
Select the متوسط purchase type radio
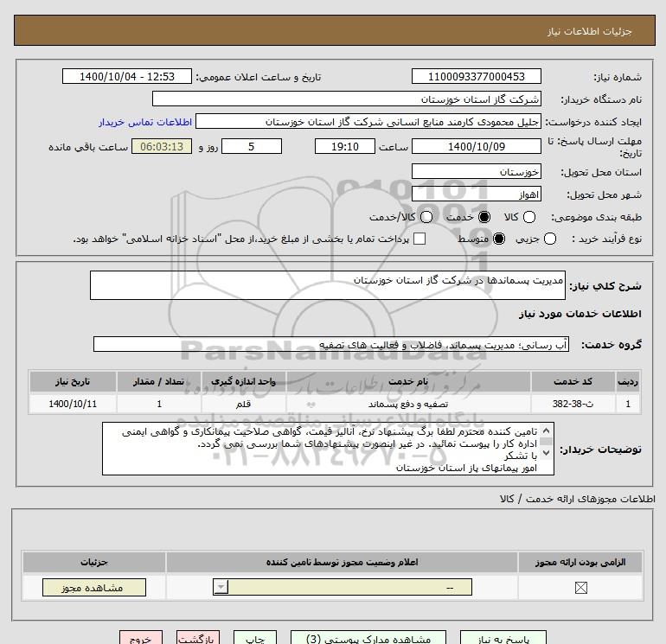click(x=499, y=239)
